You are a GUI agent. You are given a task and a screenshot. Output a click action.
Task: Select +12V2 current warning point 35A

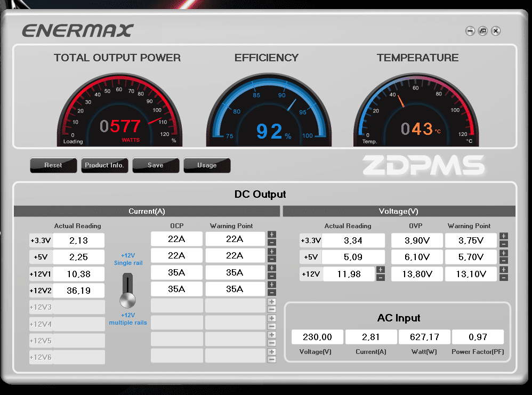coord(235,289)
